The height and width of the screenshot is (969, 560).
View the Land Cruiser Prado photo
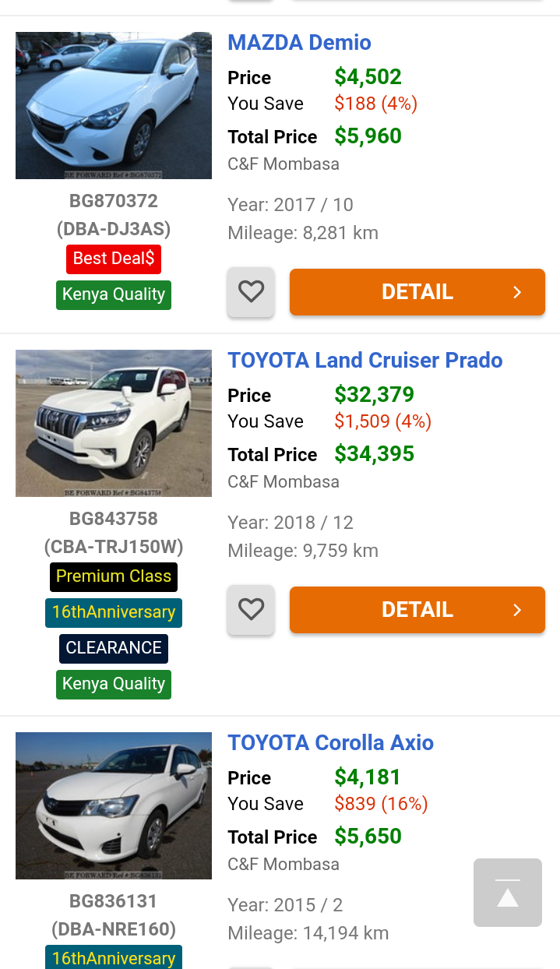pos(114,424)
